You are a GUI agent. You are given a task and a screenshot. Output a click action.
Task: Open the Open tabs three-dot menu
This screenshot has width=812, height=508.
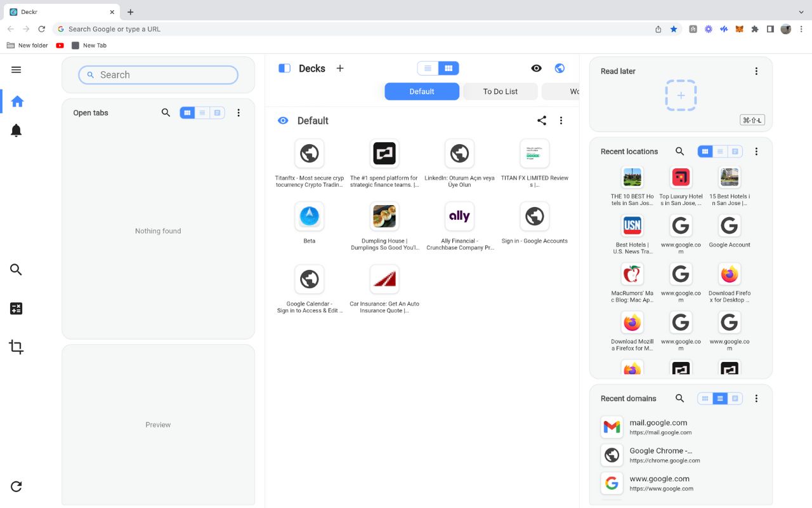[x=239, y=113]
